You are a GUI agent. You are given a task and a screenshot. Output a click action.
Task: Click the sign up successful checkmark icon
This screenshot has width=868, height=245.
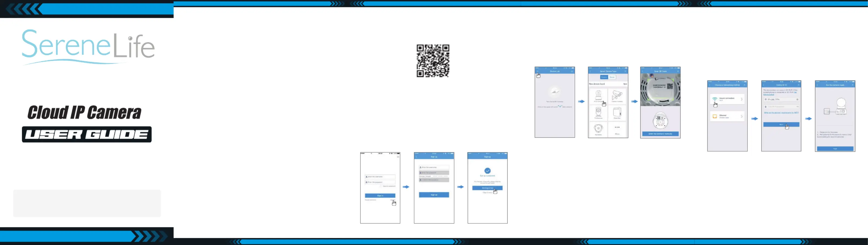coord(487,171)
